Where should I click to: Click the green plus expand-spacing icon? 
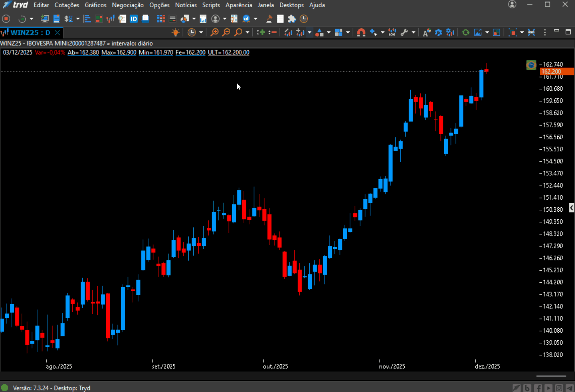261,32
